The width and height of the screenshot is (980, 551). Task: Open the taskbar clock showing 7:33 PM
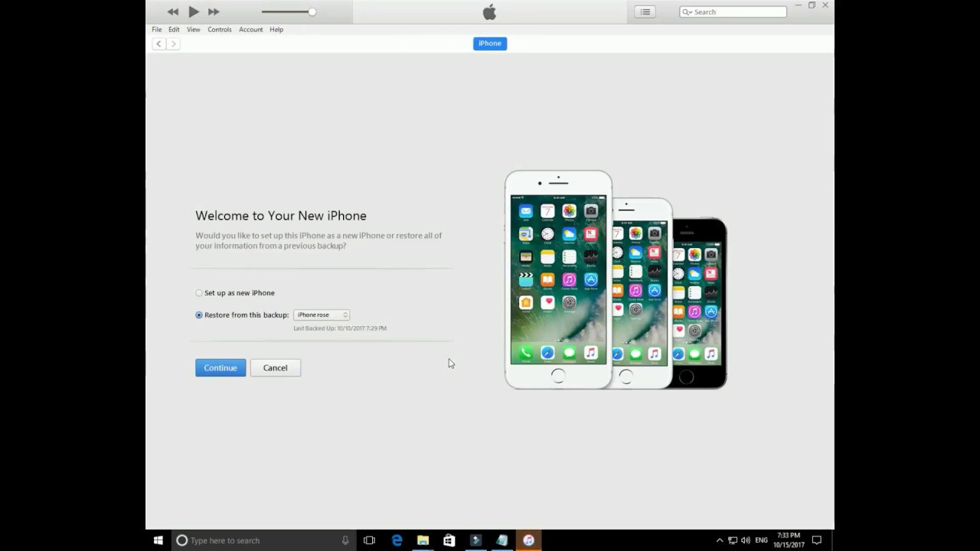point(789,540)
